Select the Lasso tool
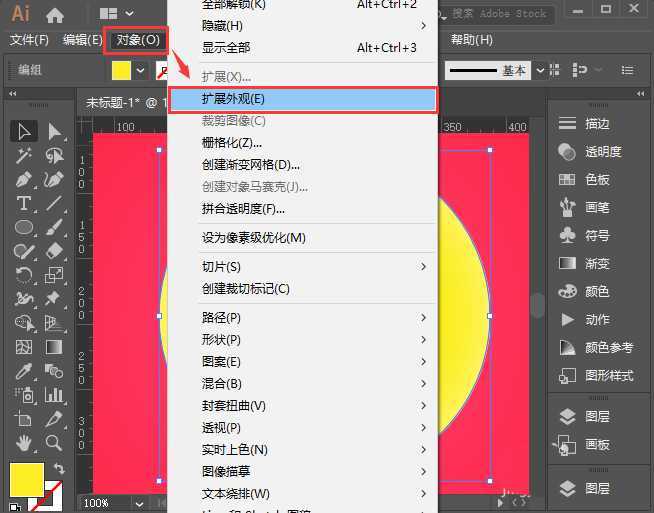Viewport: 654px width, 513px height. [54, 156]
